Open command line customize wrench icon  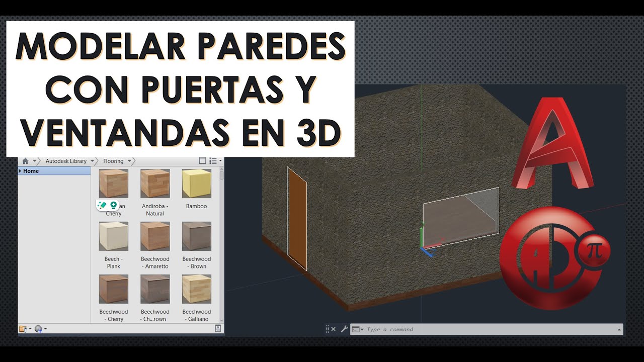click(344, 329)
